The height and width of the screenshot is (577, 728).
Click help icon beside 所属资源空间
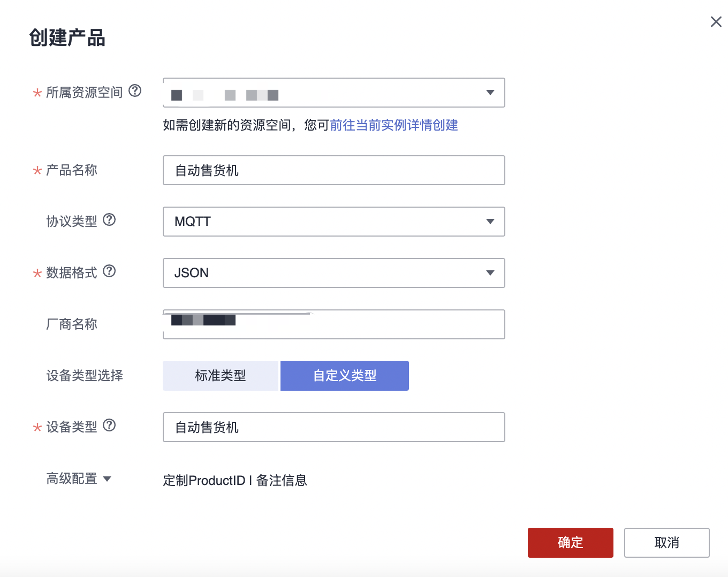(x=135, y=91)
